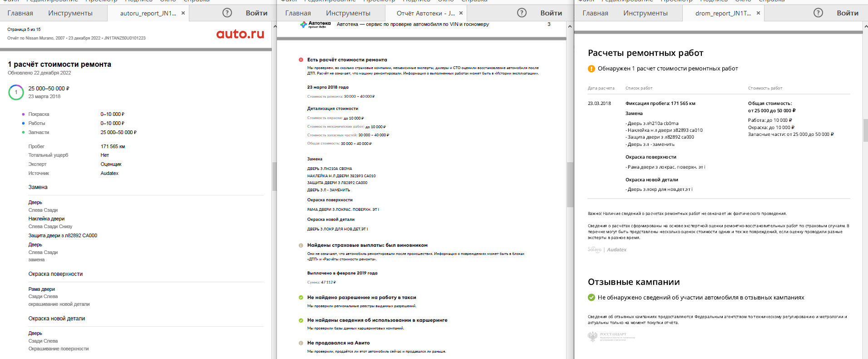868x359 pixels.
Task: Click Защита двери з л82892 CA000 line
Action: pos(63,235)
